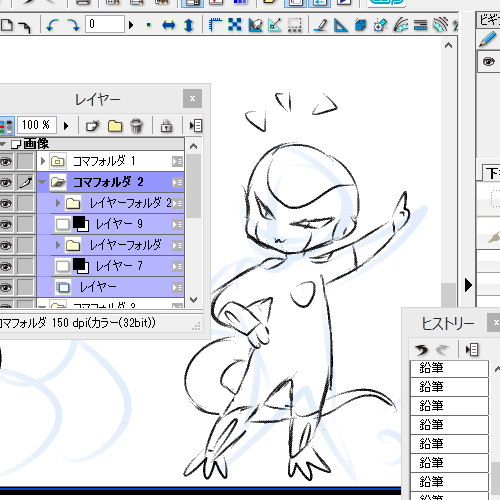500x500 pixels.
Task: Select the blue pencil tool icon
Action: 488,39
